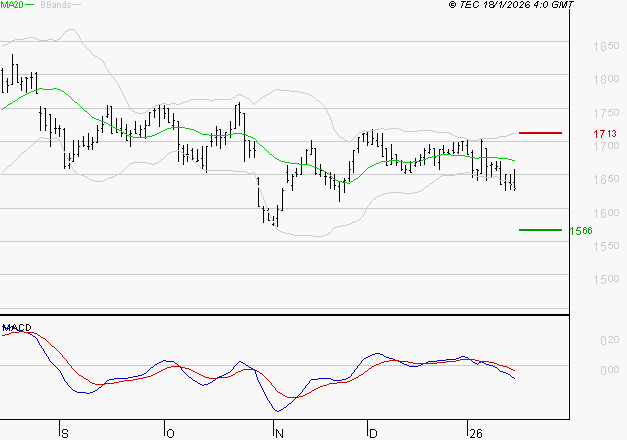Click the 'N' November month marker
627x440 pixels.
pos(279,432)
